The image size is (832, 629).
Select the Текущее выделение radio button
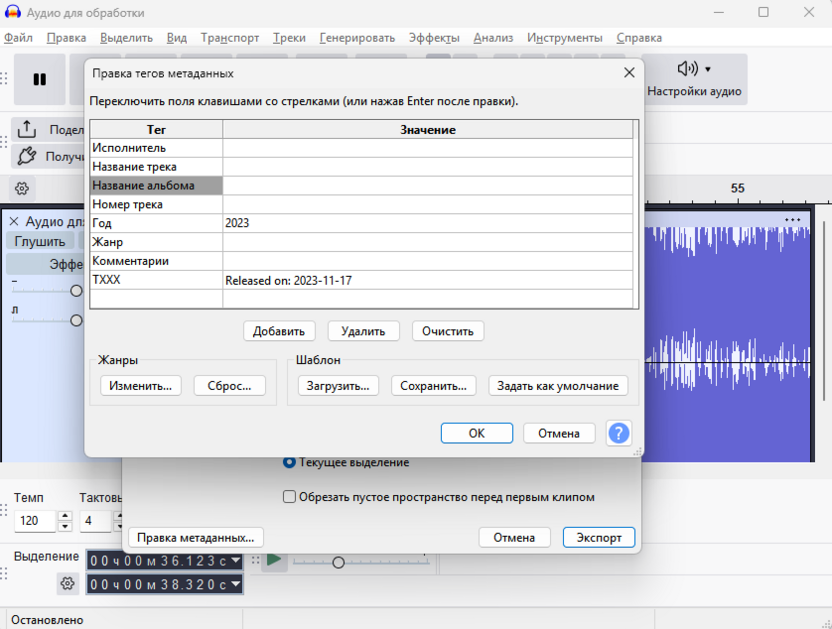[x=289, y=462]
